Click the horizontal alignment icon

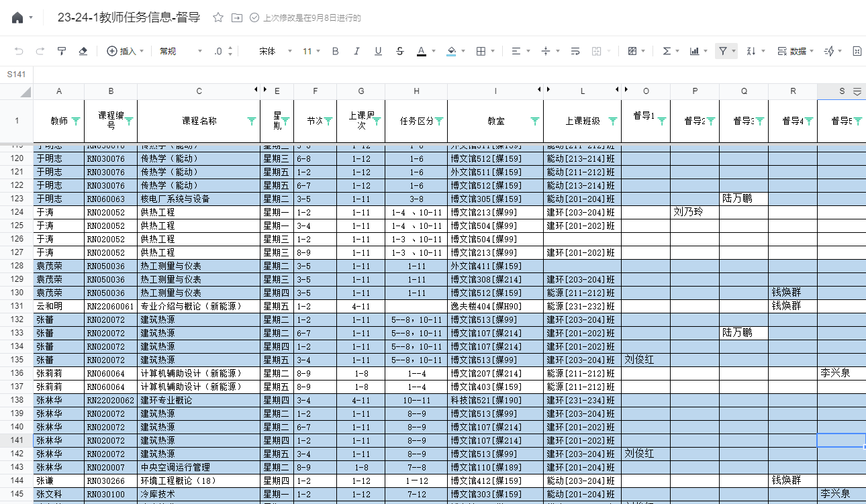(x=516, y=51)
